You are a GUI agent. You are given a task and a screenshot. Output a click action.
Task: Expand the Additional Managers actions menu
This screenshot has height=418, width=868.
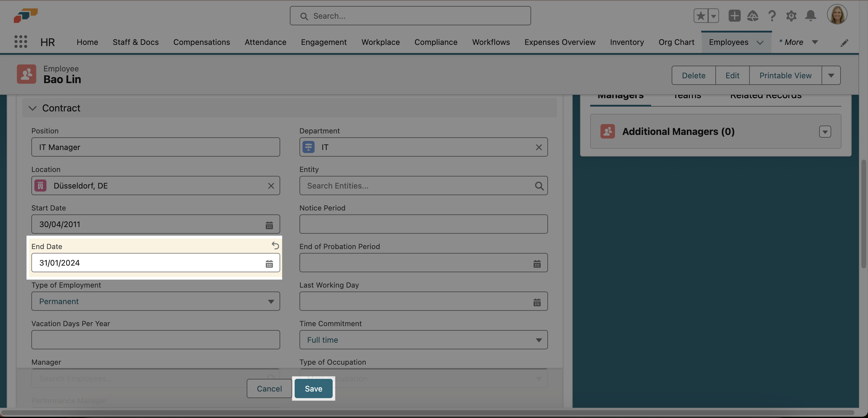click(825, 132)
